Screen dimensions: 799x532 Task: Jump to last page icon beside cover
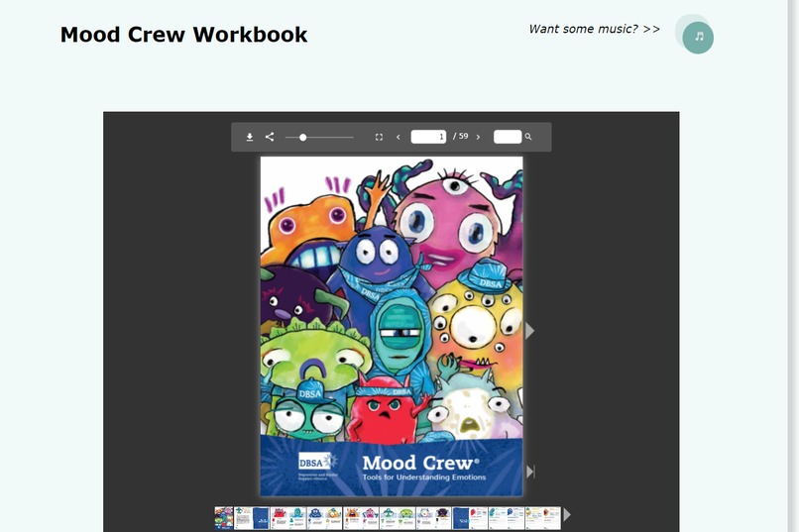(x=530, y=472)
